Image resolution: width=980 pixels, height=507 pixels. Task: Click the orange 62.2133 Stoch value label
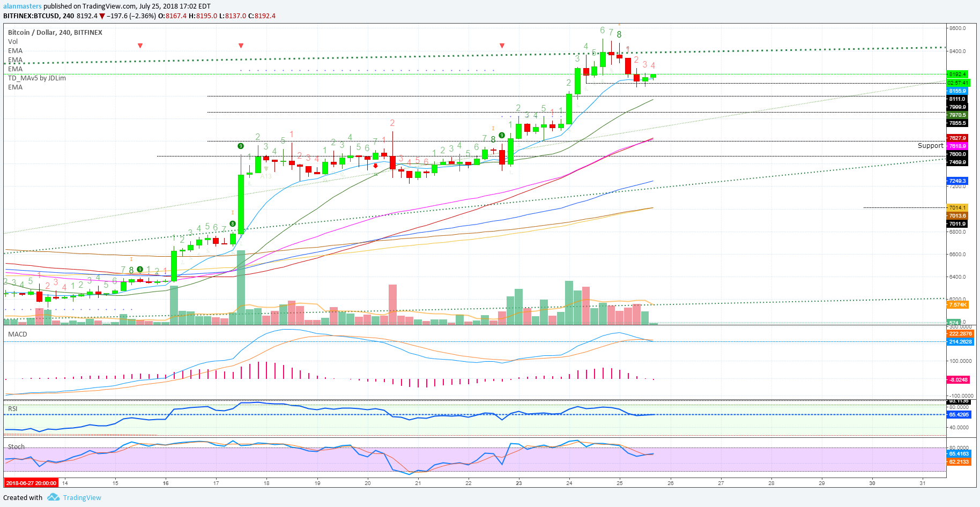(x=959, y=462)
